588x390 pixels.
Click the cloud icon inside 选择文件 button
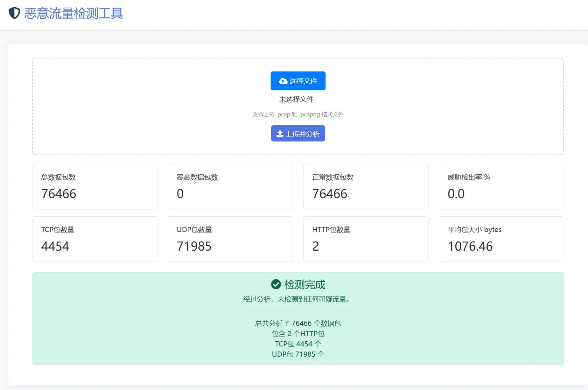[282, 81]
